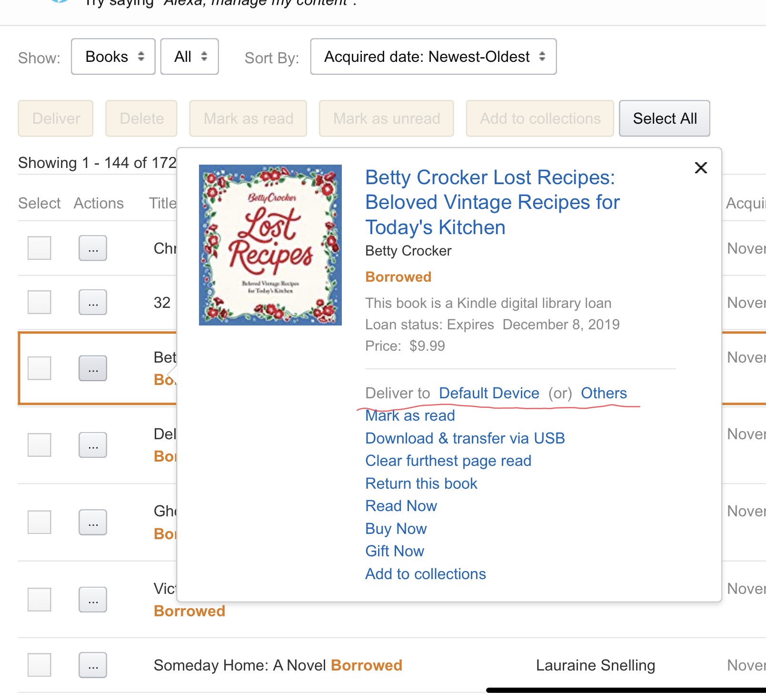Expand the All filter dropdown

point(189,57)
